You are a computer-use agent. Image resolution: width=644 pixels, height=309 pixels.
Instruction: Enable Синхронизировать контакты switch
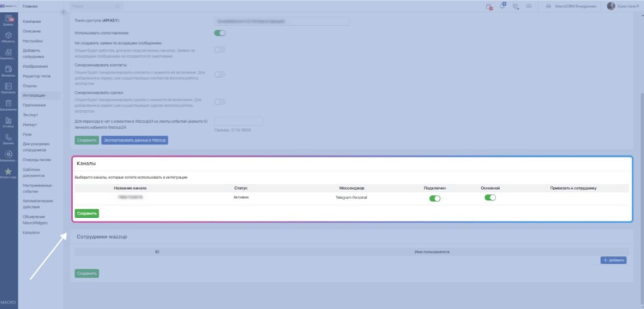pos(220,76)
